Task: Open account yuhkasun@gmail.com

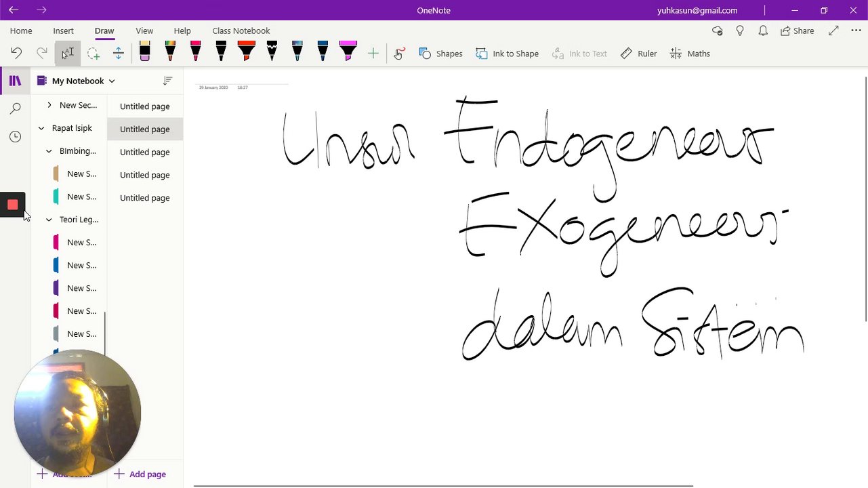Action: click(x=697, y=10)
